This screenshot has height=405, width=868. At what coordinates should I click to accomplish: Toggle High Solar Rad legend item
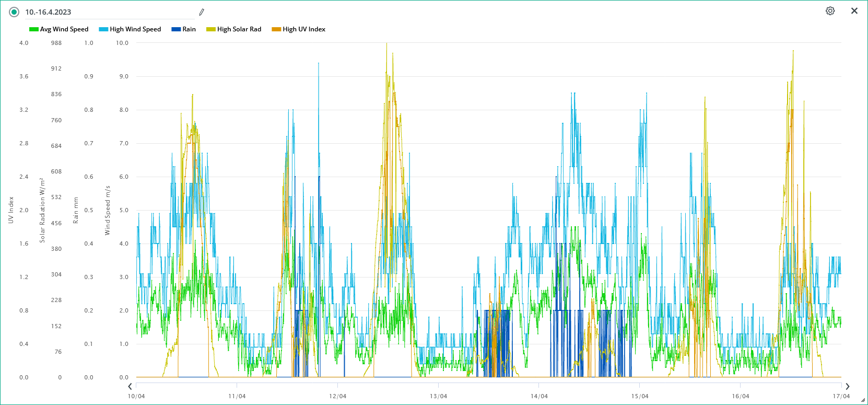click(x=239, y=29)
